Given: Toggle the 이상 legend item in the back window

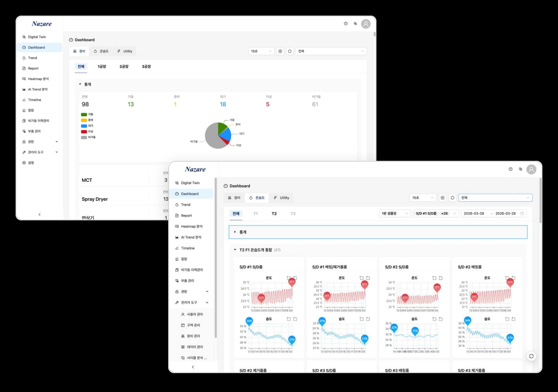Looking at the screenshot, I should coord(87,132).
